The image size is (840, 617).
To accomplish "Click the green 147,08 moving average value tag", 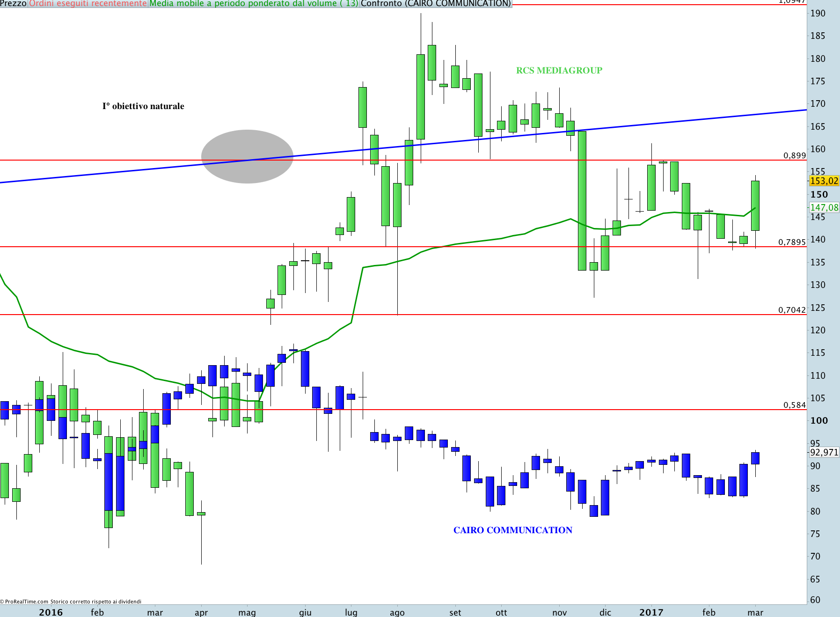I will pos(824,207).
